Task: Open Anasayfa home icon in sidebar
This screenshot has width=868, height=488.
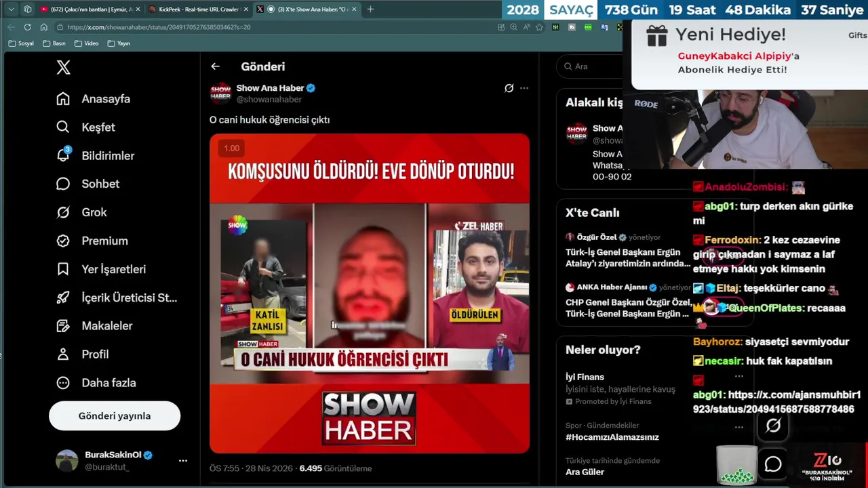Action: [63, 99]
